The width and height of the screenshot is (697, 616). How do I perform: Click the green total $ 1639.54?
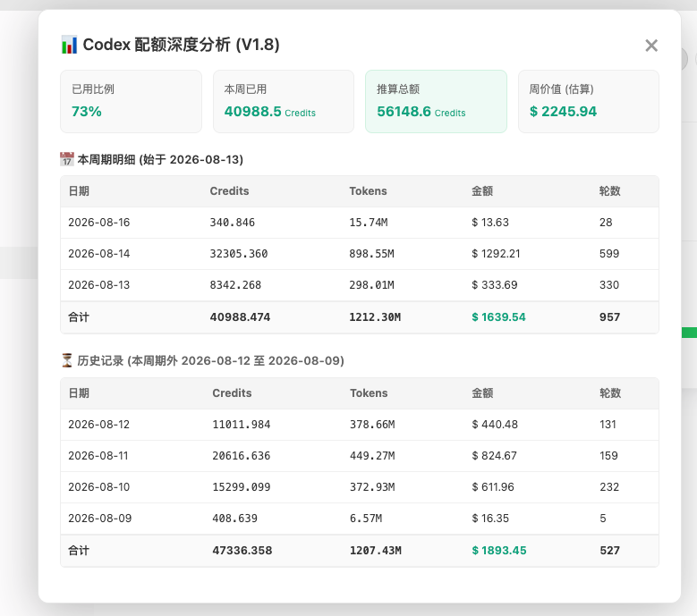click(498, 317)
